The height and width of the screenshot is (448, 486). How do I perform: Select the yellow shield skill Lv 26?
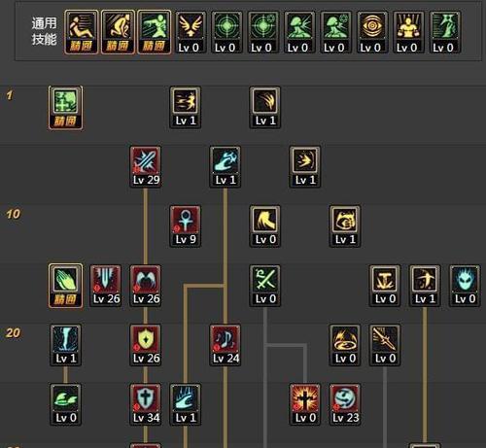tap(146, 345)
